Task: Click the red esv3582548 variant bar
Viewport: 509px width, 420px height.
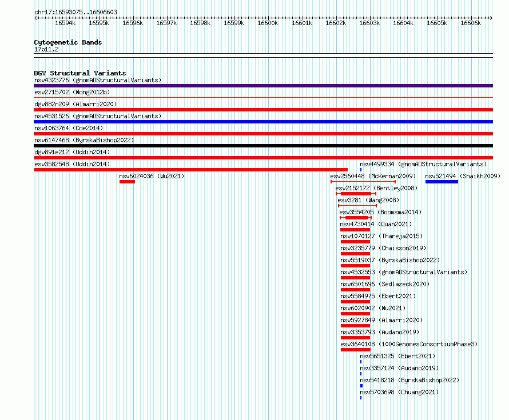Action: coord(191,170)
